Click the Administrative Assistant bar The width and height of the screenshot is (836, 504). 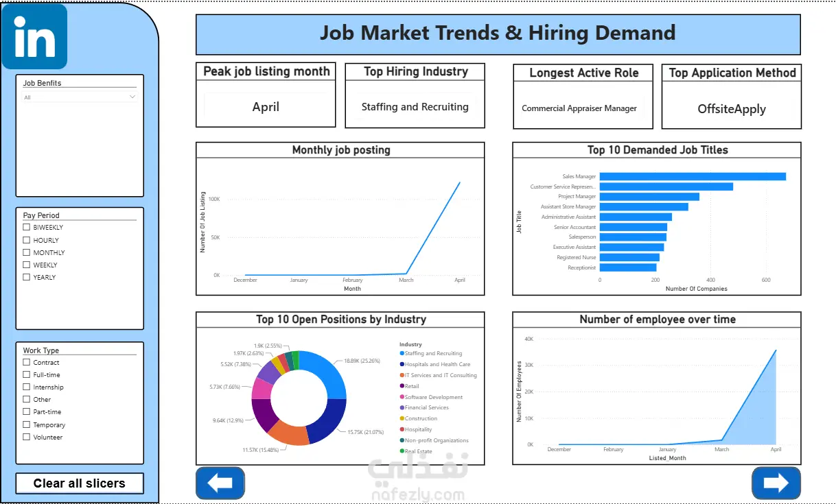[636, 217]
